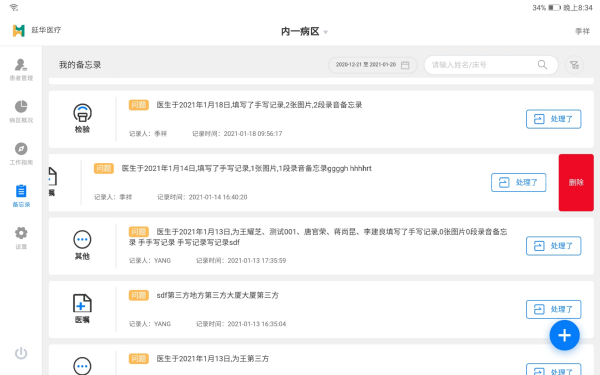The width and height of the screenshot is (600, 375).
Task: Open the 患者管理 sidebar section
Action: tap(21, 69)
